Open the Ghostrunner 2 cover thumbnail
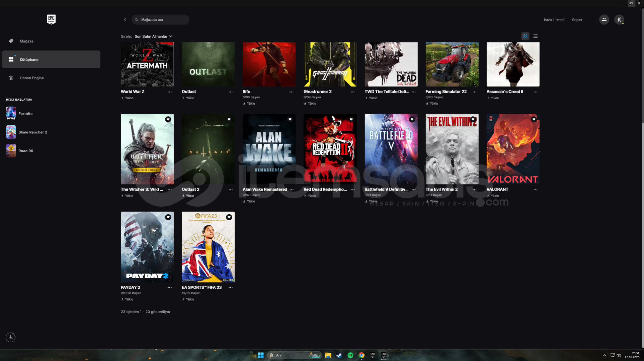This screenshot has width=644, height=361. [330, 64]
